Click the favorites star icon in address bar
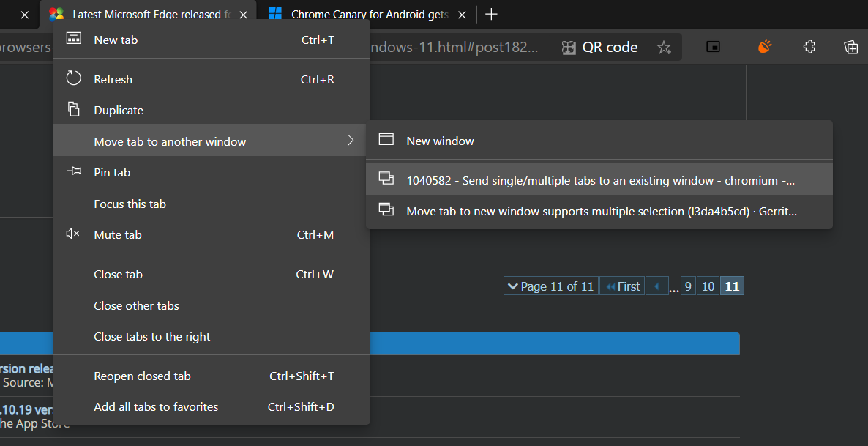The image size is (868, 446). pyautogui.click(x=664, y=48)
